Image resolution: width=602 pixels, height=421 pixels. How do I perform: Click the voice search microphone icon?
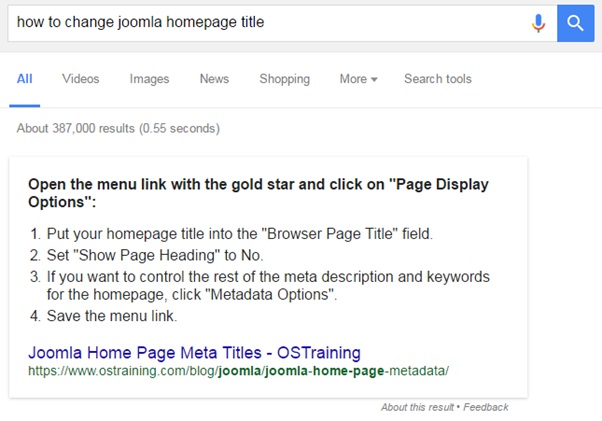coord(539,22)
